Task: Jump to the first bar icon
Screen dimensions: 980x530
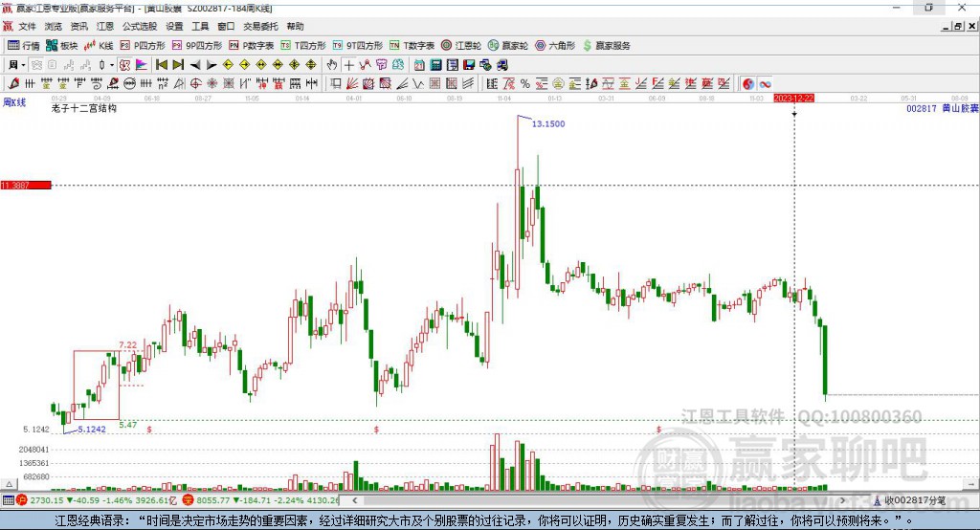Action: pyautogui.click(x=161, y=65)
